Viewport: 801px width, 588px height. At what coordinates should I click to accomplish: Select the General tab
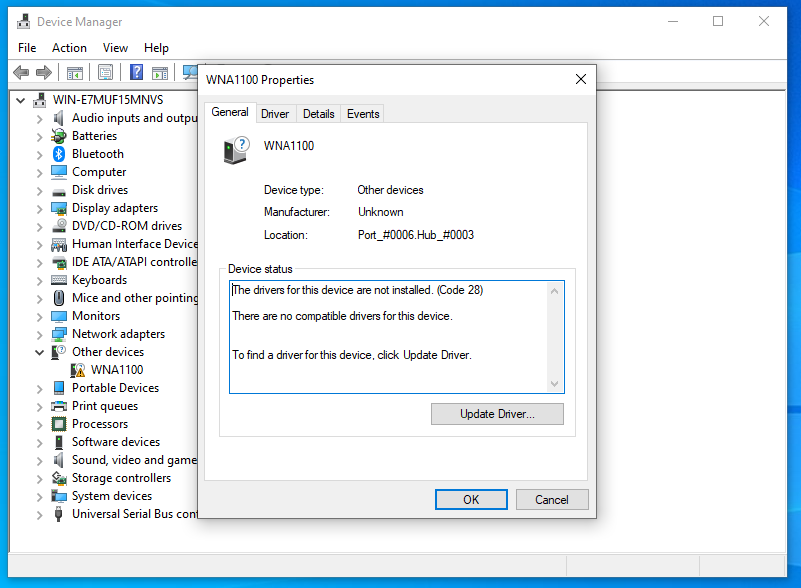(230, 112)
